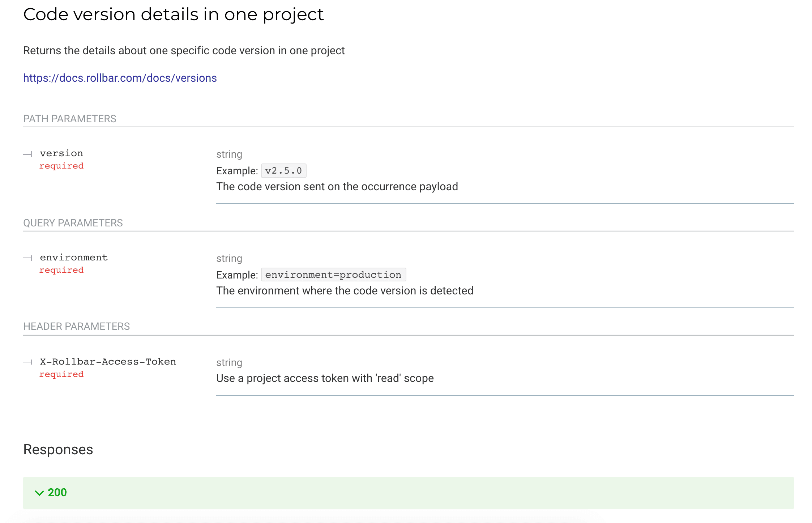Select the version parameter name

tap(61, 153)
